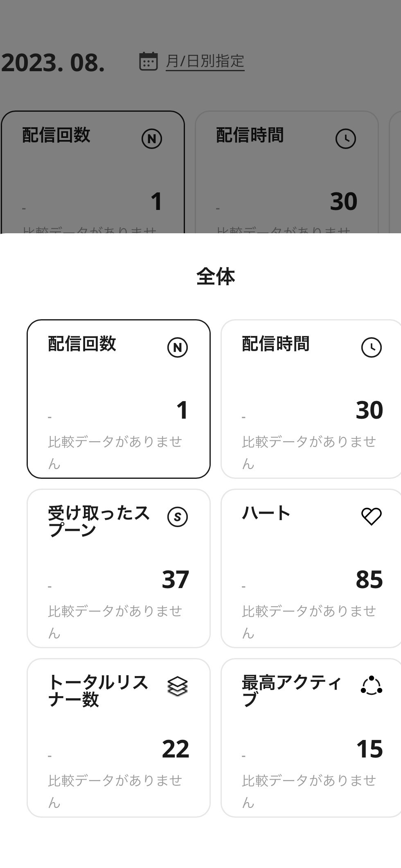Choose the トータルリスナー数 metric card
The width and height of the screenshot is (401, 868).
point(119,738)
